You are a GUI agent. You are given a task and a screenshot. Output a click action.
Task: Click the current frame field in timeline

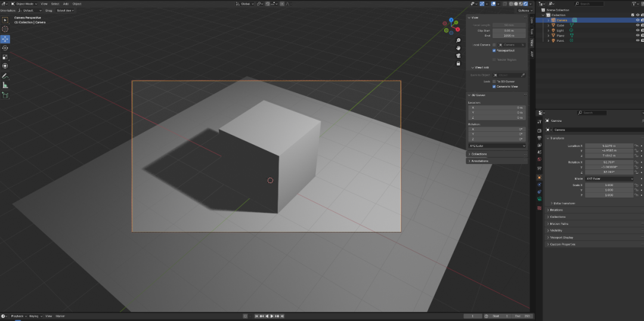click(473, 316)
